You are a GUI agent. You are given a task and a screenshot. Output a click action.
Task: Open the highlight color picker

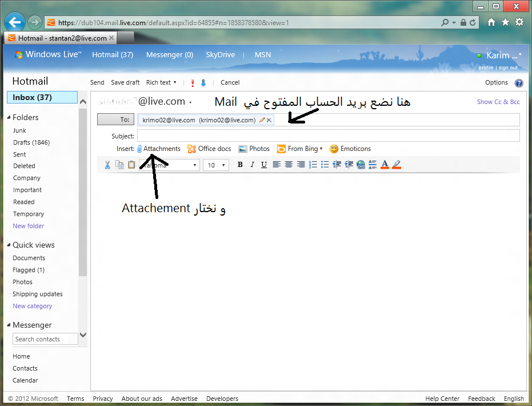[397, 165]
